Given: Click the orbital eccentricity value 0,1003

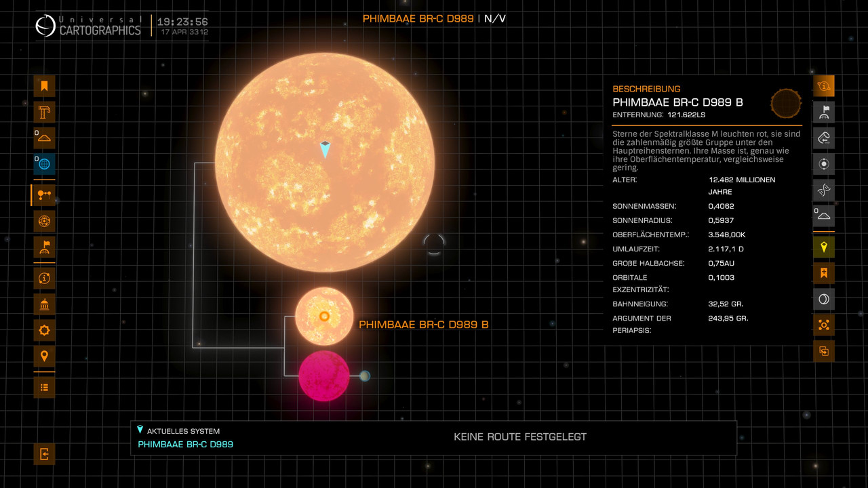Looking at the screenshot, I should point(721,277).
